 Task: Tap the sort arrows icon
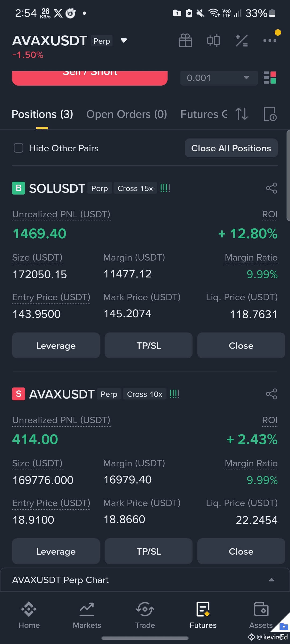point(241,114)
